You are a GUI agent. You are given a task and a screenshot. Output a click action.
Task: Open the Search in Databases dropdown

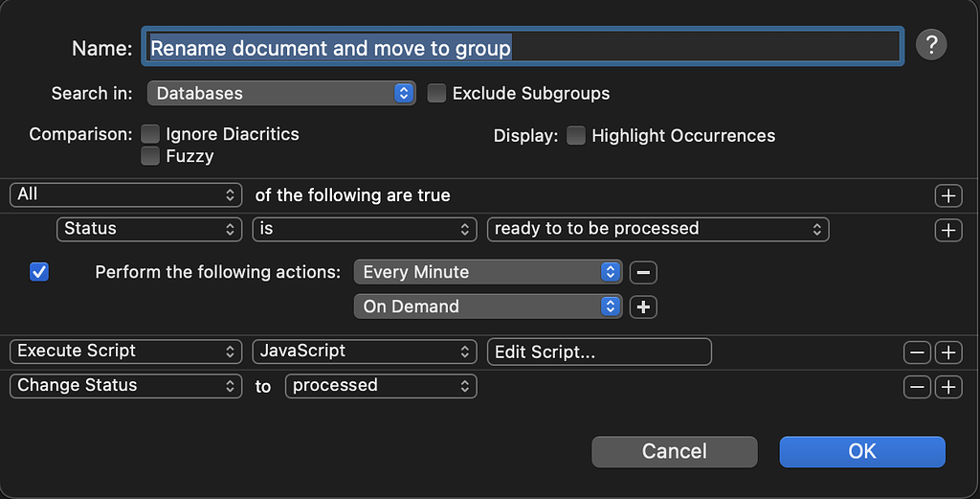280,93
